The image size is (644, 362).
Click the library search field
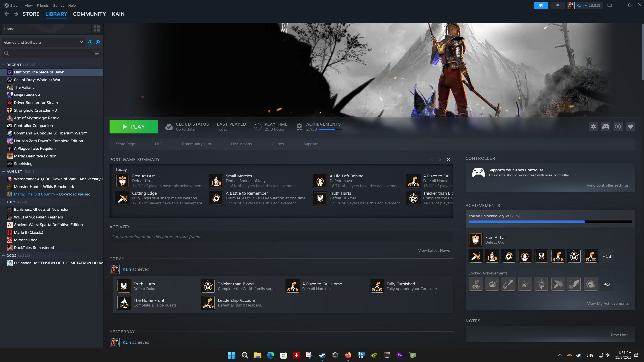tap(51, 53)
